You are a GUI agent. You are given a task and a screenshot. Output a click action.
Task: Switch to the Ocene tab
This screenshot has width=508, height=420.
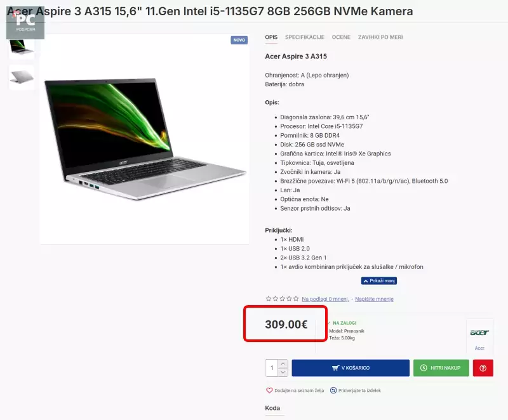341,37
